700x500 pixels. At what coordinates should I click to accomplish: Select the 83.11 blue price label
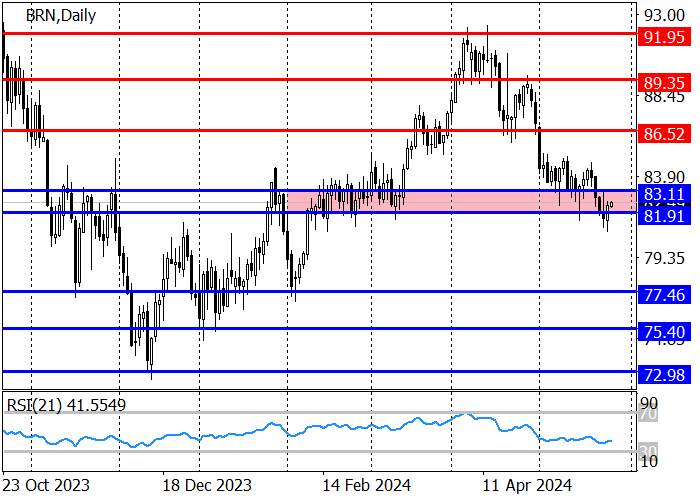(x=664, y=194)
